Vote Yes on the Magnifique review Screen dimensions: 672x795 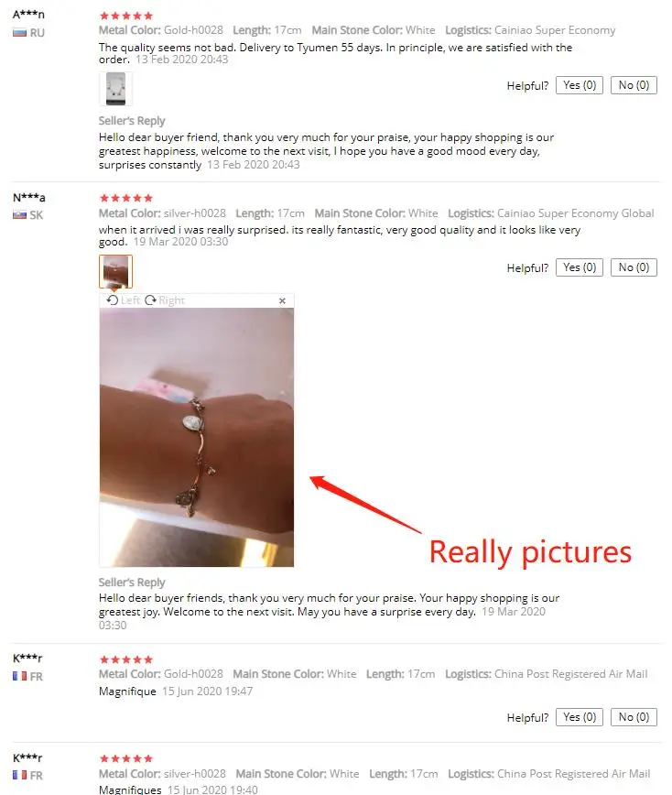pos(580,717)
